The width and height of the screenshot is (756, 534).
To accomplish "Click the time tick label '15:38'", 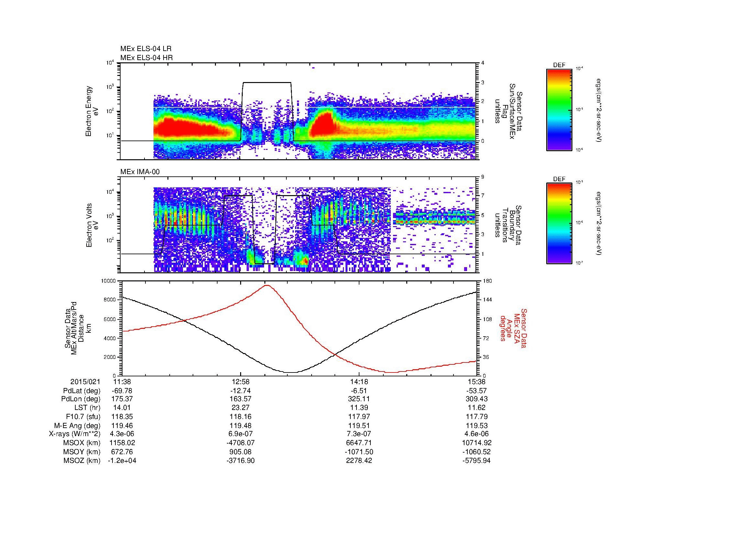I will pyautogui.click(x=477, y=382).
